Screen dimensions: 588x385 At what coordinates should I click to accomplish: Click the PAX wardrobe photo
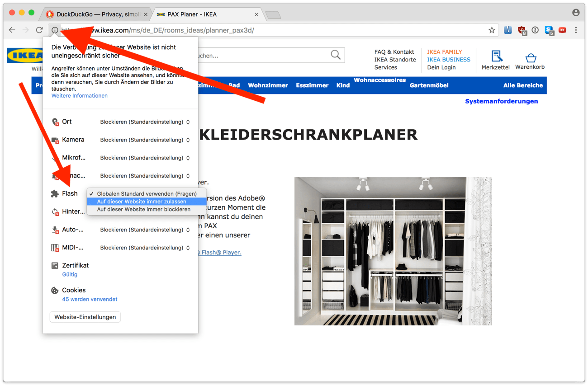pyautogui.click(x=393, y=251)
